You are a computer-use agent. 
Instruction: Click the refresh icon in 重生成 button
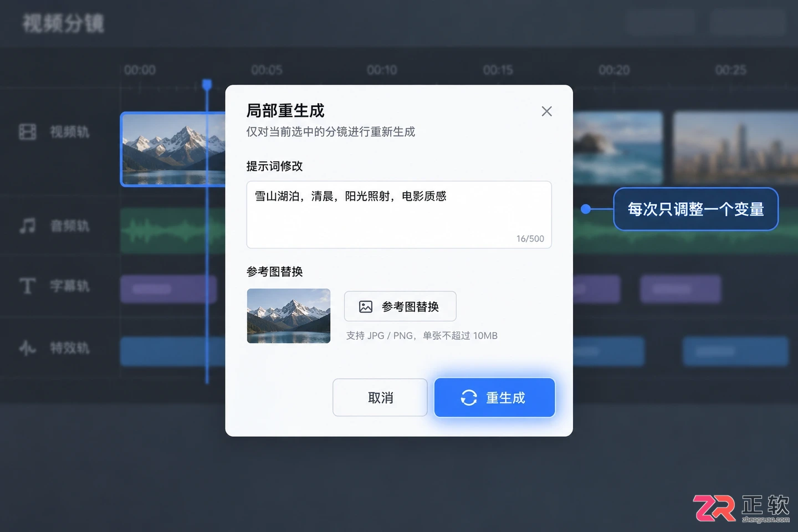469,398
